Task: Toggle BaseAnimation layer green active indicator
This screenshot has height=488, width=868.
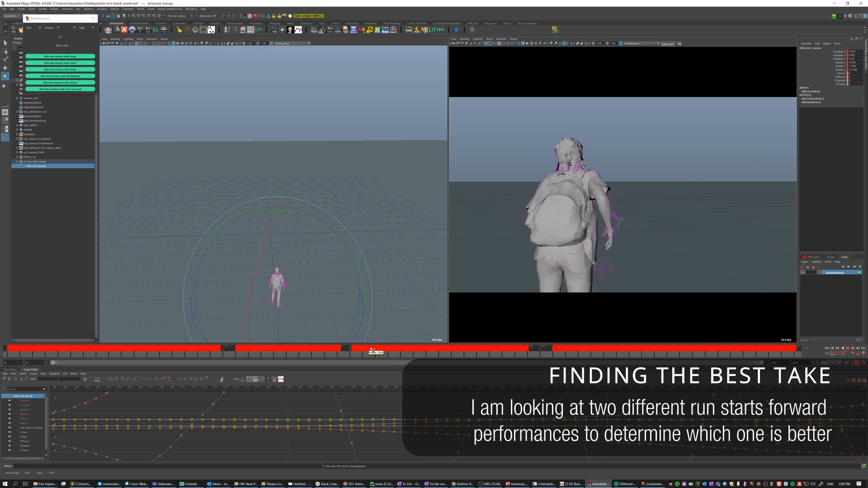Action: (859, 272)
